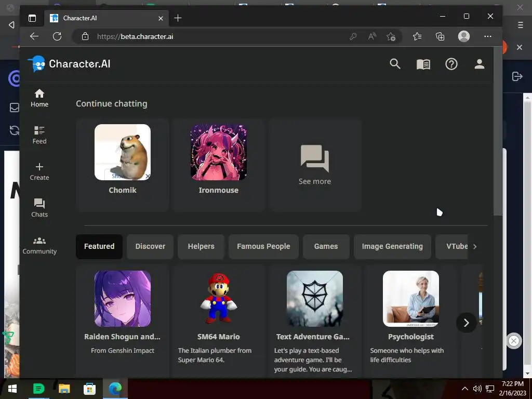Click the sign-out icon in background window

(517, 76)
